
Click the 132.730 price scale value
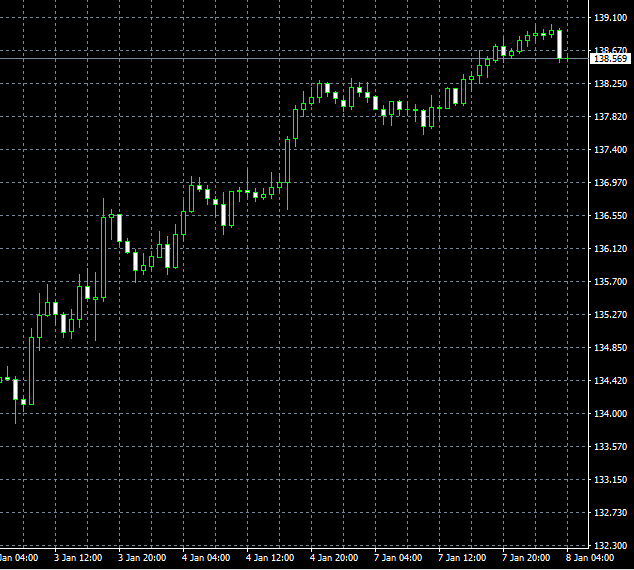(610, 513)
